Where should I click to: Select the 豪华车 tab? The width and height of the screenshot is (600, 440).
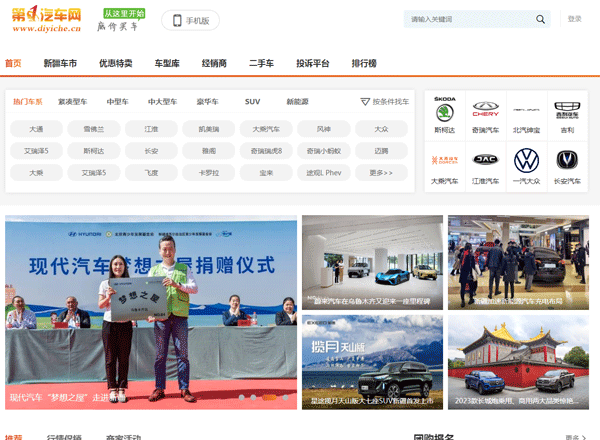(x=207, y=102)
